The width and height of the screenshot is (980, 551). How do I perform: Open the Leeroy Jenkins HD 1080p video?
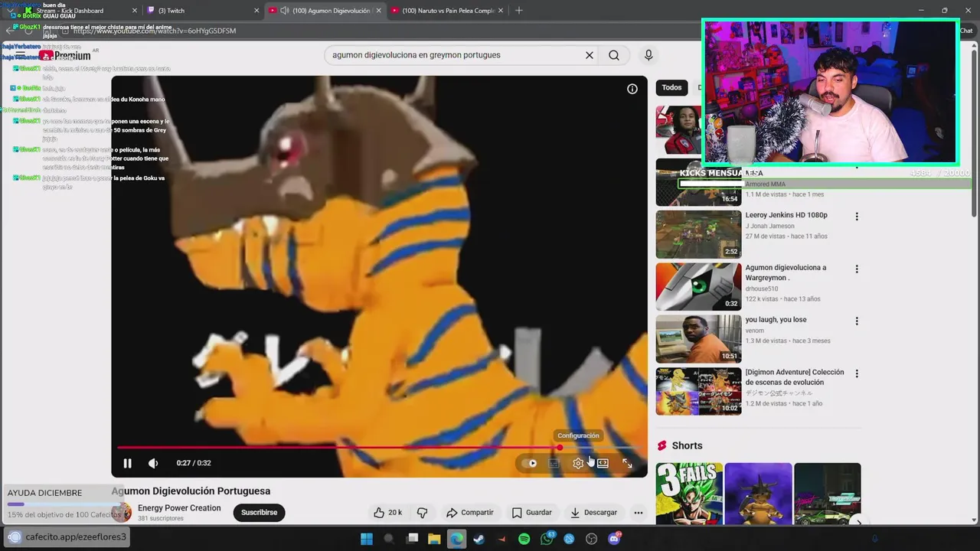(786, 215)
